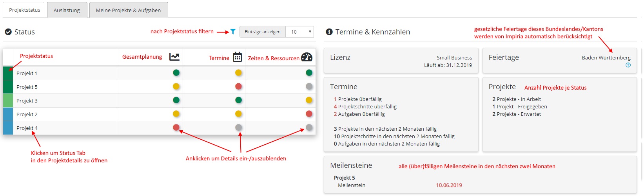The image size is (644, 196).
Task: Switch to the Auslastung tab
Action: (x=67, y=10)
